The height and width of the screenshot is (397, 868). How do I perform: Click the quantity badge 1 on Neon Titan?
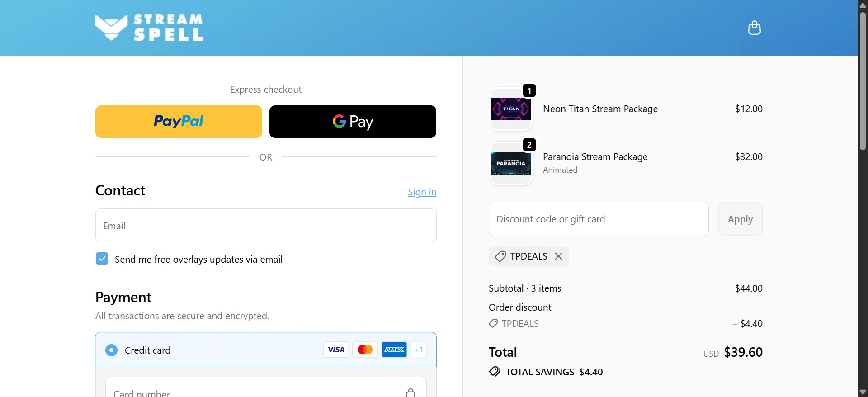tap(529, 90)
